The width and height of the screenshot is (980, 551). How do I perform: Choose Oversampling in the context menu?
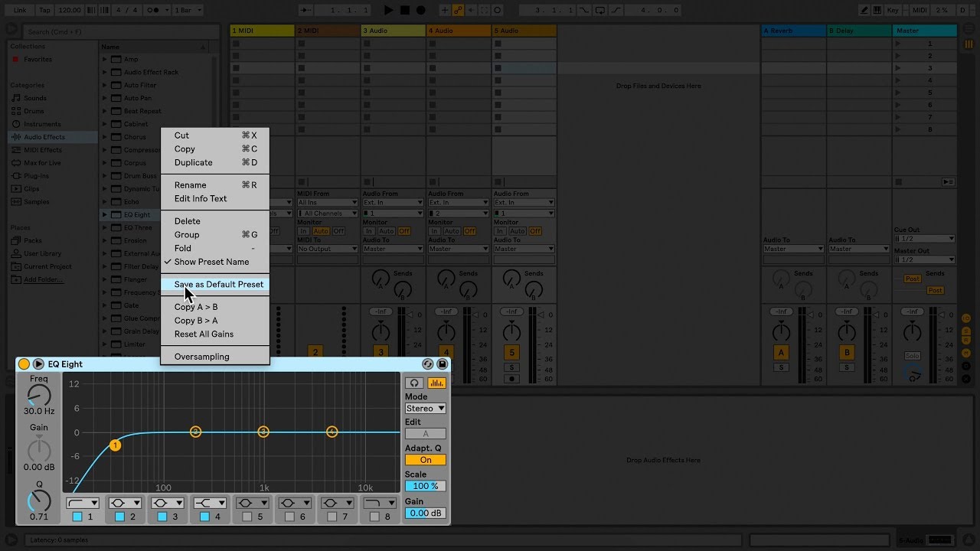point(215,357)
